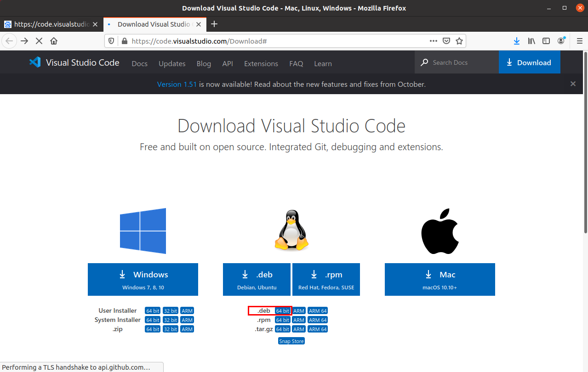Viewport: 588px width, 372px height.
Task: Show Firefox downloads arrow panel
Action: click(517, 41)
